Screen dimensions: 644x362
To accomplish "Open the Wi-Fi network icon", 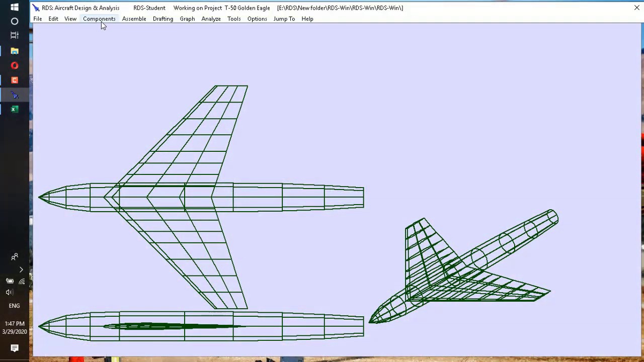I will (x=22, y=282).
